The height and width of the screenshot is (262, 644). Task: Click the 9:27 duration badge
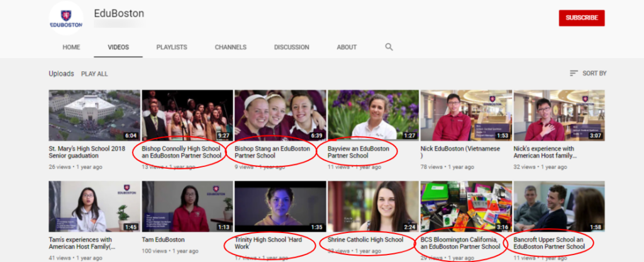point(225,136)
